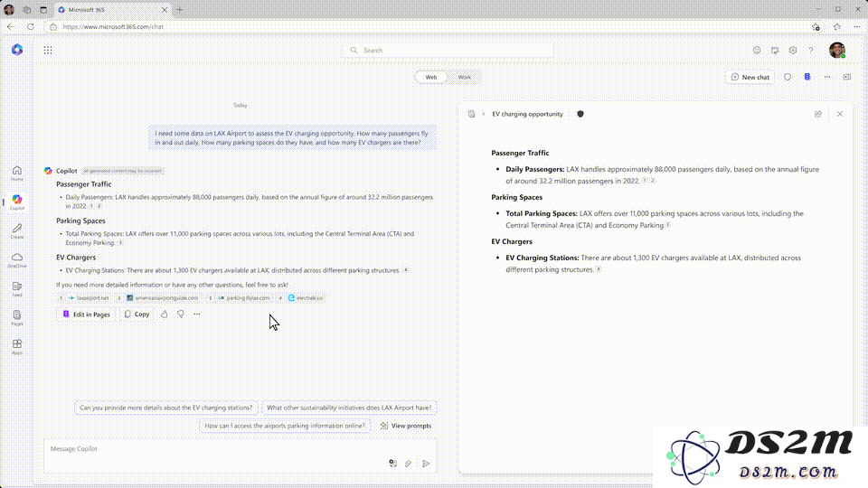868x488 pixels.
Task: Click Edit in Pages button
Action: (x=87, y=314)
